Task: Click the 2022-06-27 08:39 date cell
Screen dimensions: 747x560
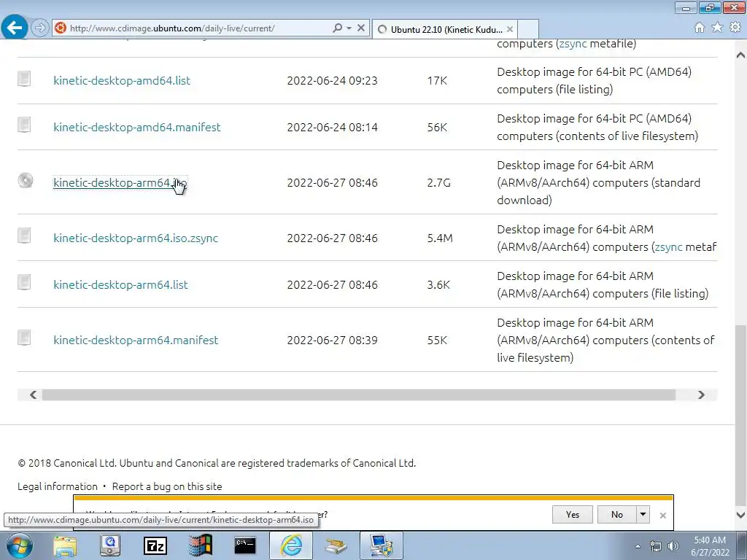Action: (332, 340)
